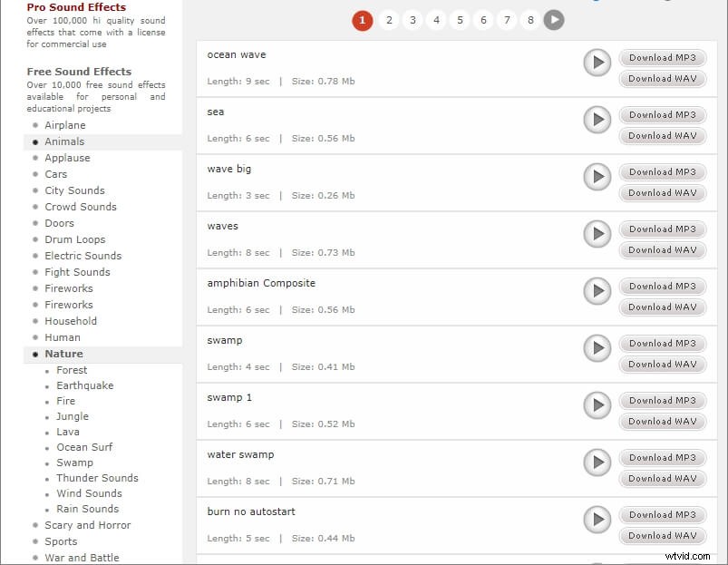Screen dimensions: 728x565
Task: Go to page 8 of results
Action: pyautogui.click(x=530, y=19)
